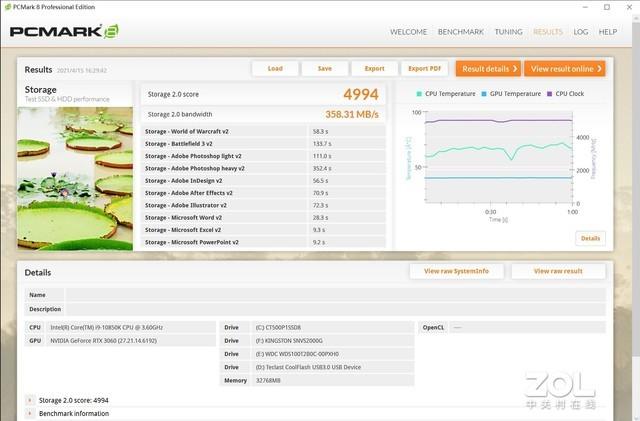Select Microsoft Word v2 row
This screenshot has width=640, height=421.
(x=263, y=218)
